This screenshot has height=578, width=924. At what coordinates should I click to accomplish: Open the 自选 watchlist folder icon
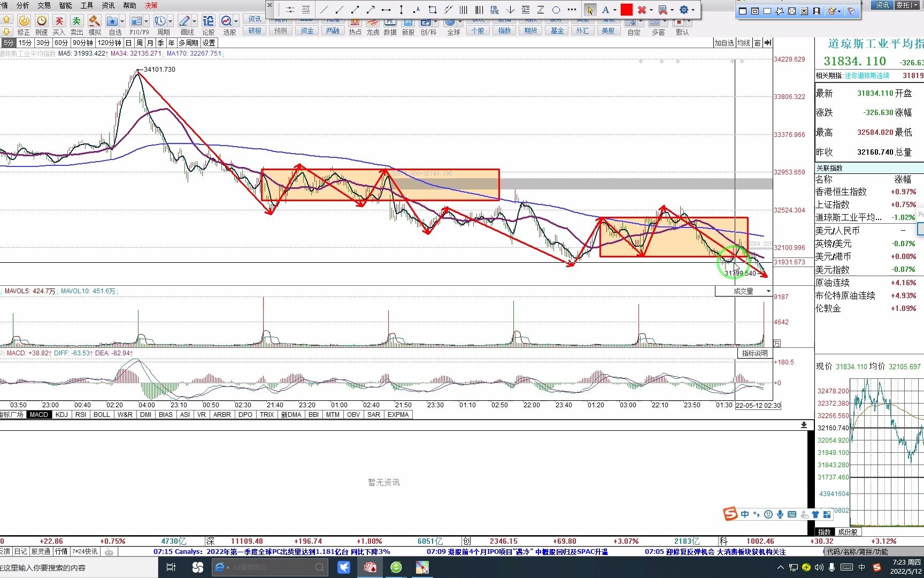point(112,21)
